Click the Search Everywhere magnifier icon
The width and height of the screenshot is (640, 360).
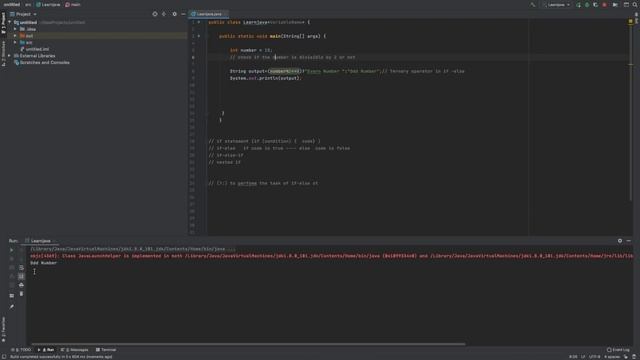[635, 5]
